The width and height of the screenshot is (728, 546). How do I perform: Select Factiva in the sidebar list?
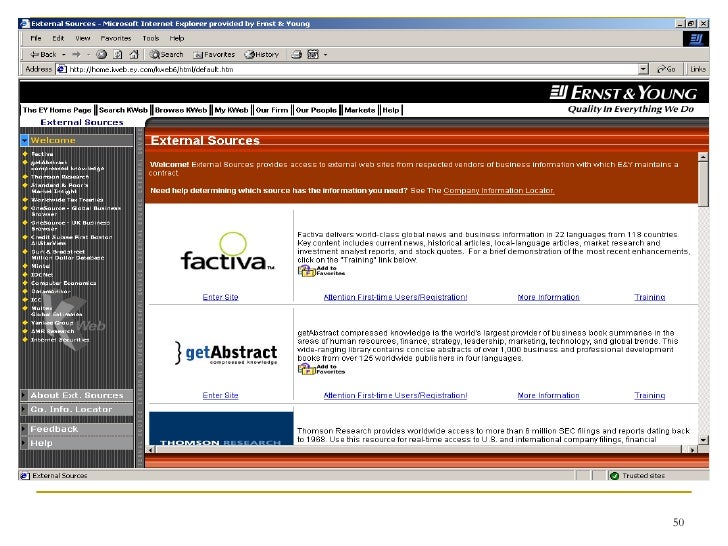coord(42,154)
